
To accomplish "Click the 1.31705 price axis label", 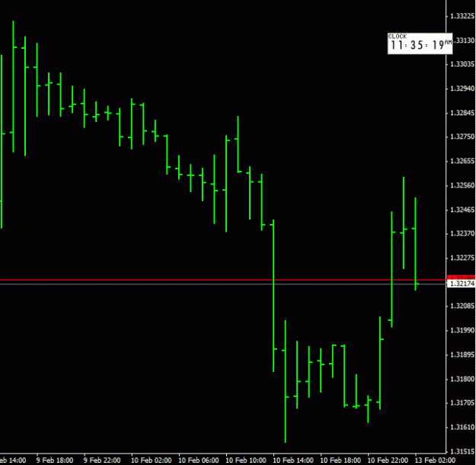I will coord(462,403).
